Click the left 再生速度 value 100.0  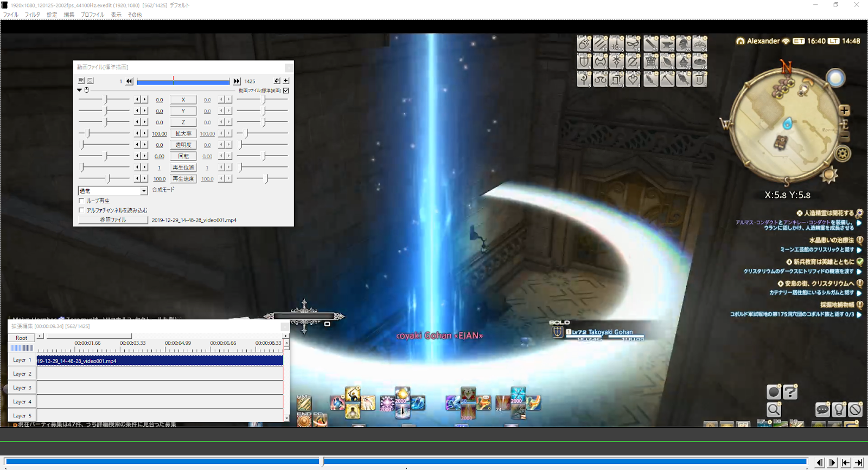pos(159,179)
